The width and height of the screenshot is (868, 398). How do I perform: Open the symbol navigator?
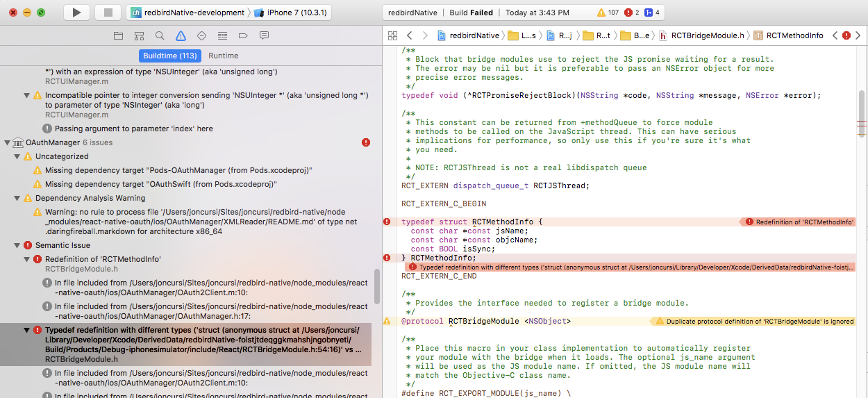pos(139,35)
